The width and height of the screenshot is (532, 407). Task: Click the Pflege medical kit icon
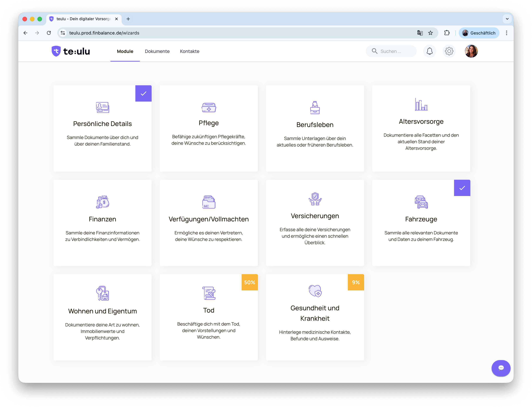[x=209, y=107]
